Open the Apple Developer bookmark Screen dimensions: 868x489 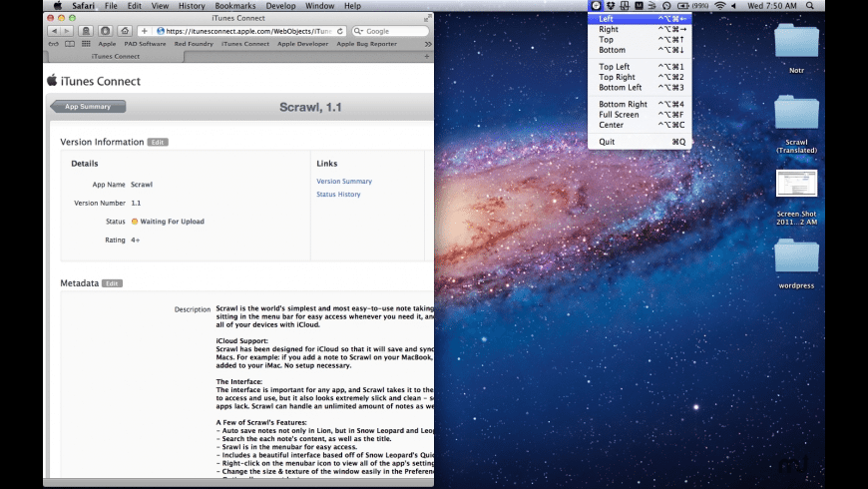pos(303,44)
